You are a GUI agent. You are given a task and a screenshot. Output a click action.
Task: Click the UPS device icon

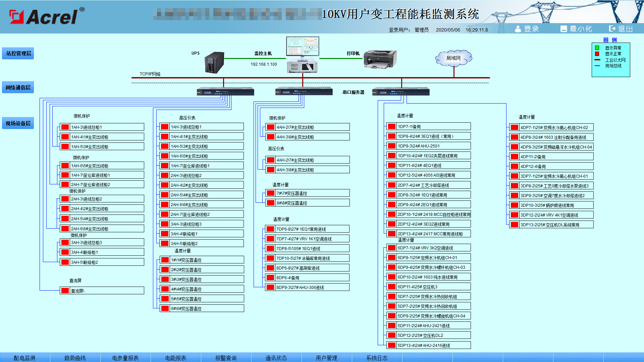215,62
